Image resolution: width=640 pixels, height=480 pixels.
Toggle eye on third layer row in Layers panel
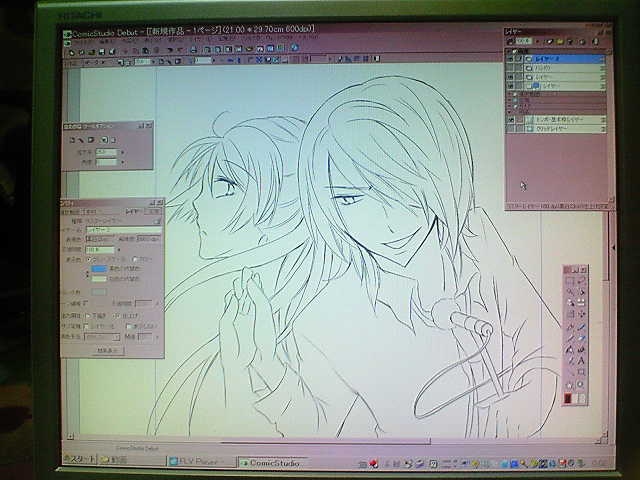tap(510, 77)
